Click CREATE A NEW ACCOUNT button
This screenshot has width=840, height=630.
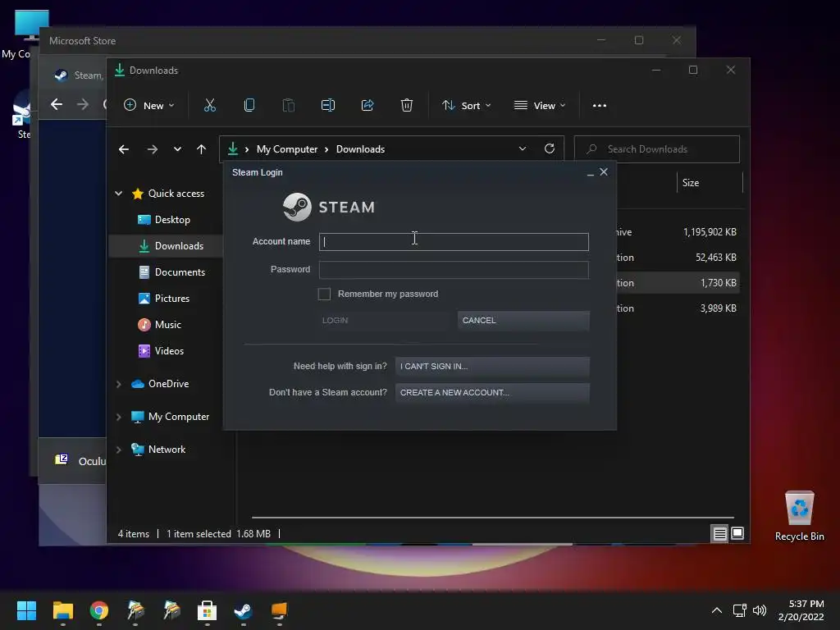pos(492,393)
